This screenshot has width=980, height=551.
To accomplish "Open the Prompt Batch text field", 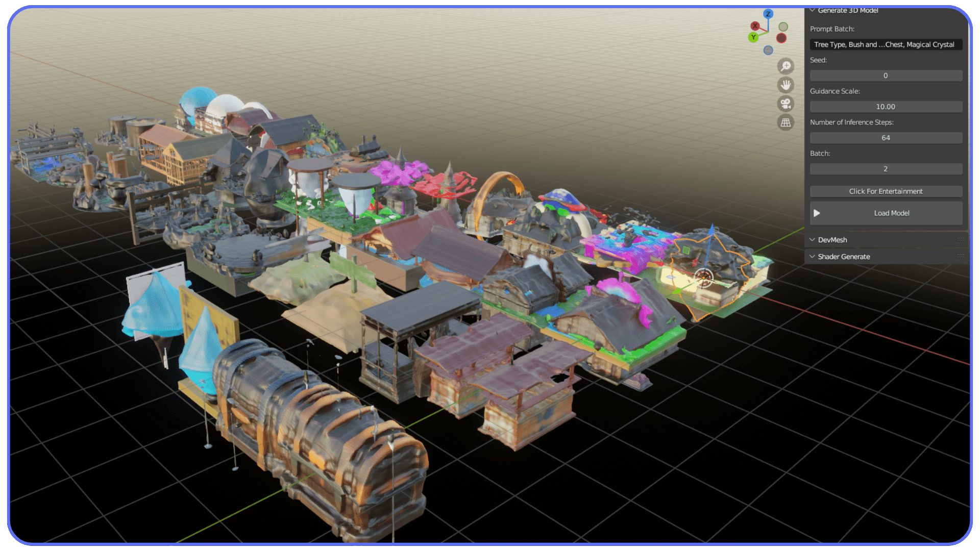I will point(886,44).
